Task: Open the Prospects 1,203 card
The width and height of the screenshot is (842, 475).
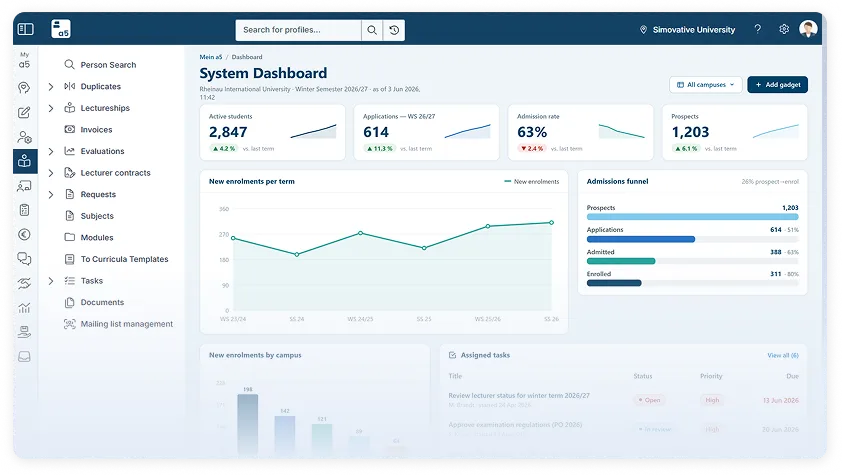Action: 735,133
